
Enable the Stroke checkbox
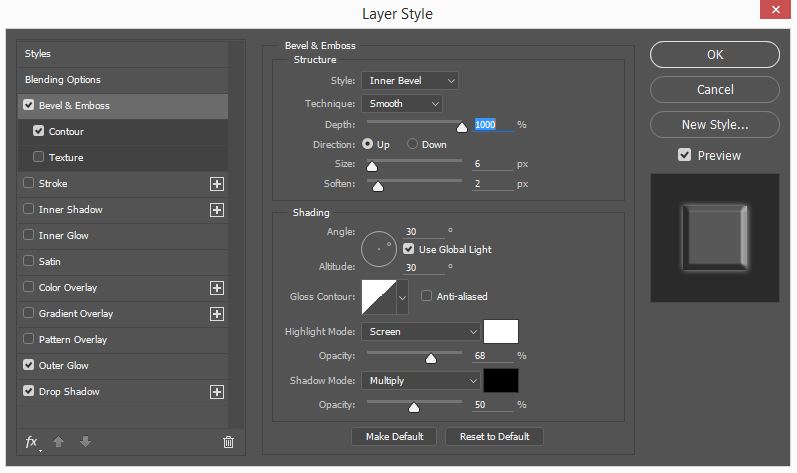28,182
